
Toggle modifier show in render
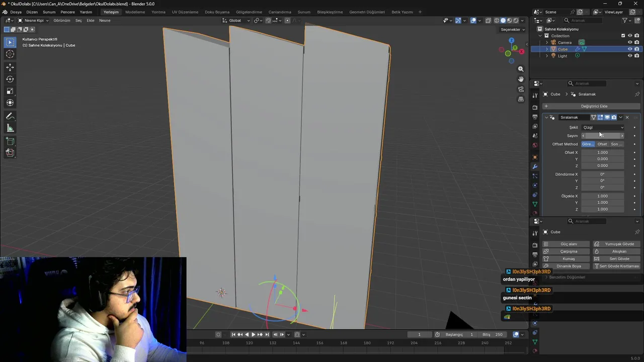click(x=614, y=117)
